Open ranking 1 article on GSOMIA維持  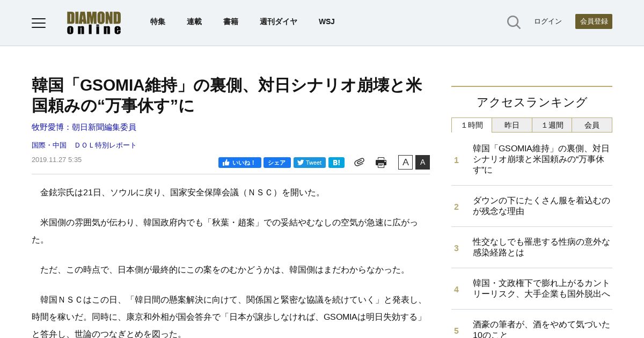541,159
